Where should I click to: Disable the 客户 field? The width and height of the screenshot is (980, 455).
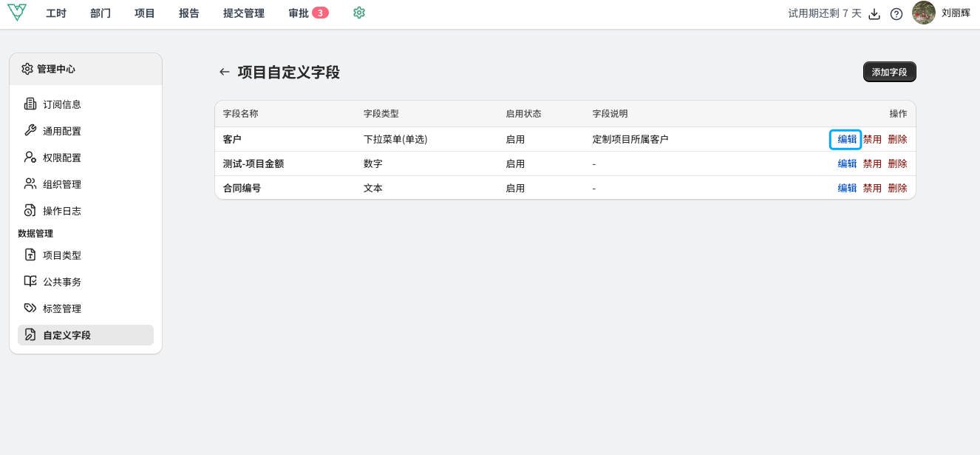(872, 139)
